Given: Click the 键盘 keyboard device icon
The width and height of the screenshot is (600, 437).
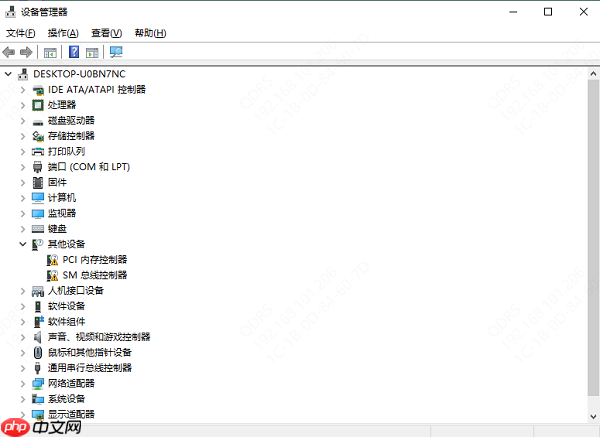Looking at the screenshot, I should [x=38, y=229].
